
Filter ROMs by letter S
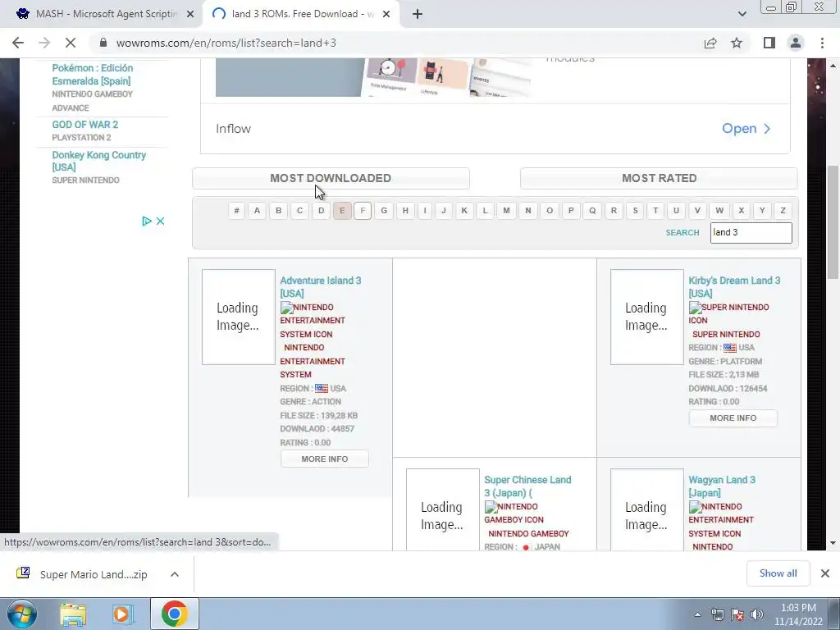636,211
